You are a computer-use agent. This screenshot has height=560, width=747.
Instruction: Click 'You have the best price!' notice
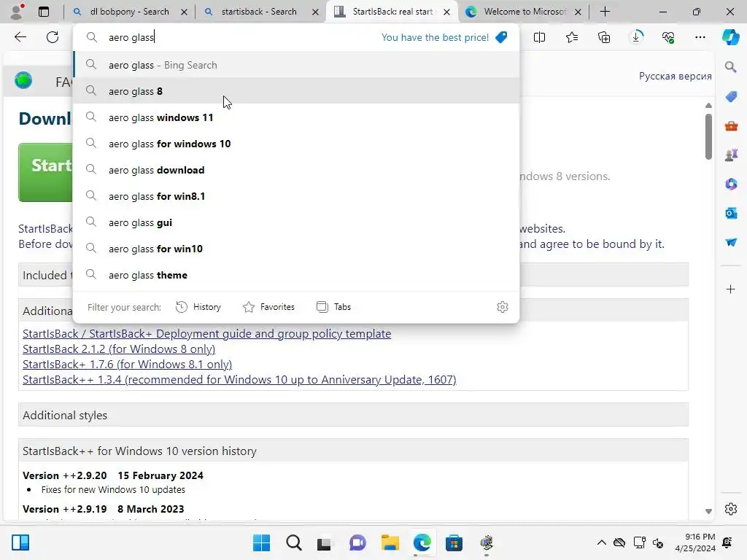(x=435, y=37)
